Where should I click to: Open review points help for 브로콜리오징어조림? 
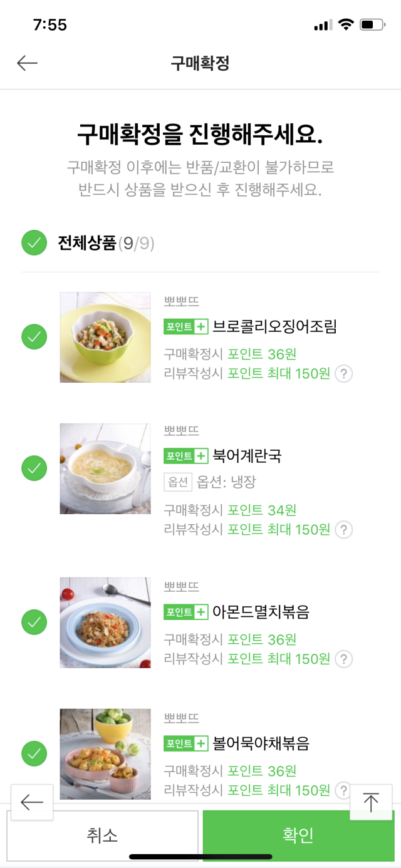(343, 374)
